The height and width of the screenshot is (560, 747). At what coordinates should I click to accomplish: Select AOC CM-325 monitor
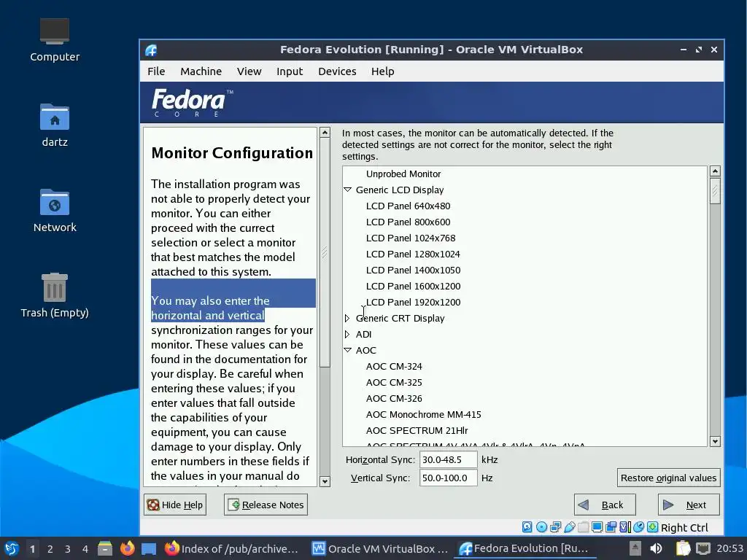pyautogui.click(x=394, y=382)
